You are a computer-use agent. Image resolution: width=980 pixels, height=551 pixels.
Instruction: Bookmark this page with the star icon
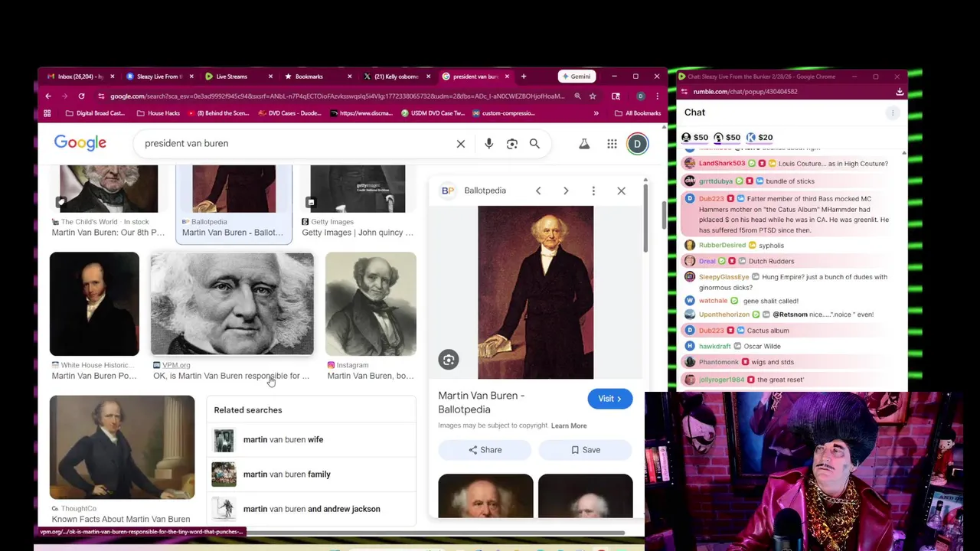coord(593,96)
